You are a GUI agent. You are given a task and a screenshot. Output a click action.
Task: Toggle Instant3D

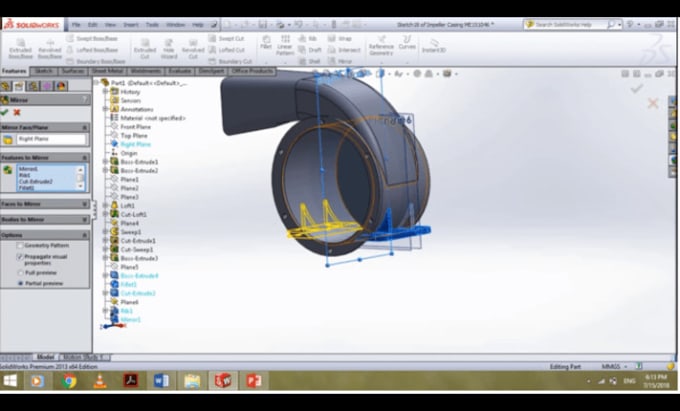coord(434,46)
